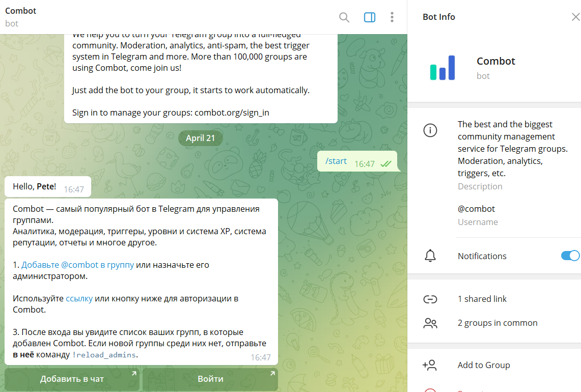Open the three-dot more options menu

392,17
